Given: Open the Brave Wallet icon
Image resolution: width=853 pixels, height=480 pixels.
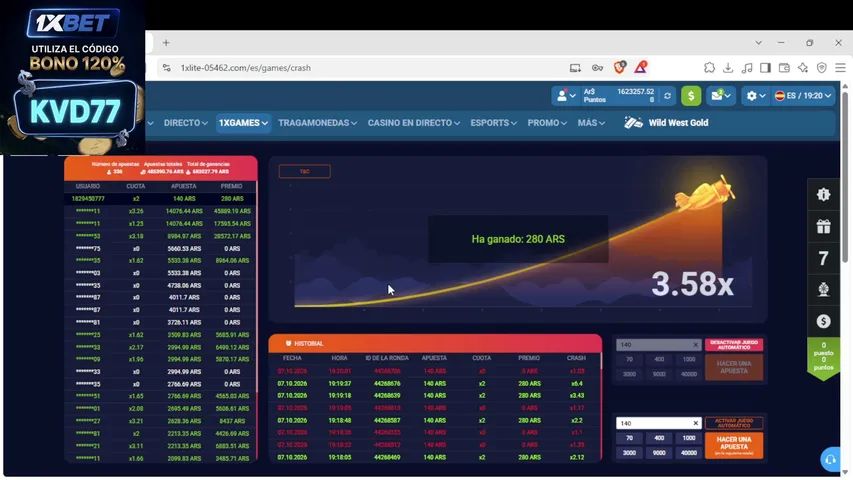Looking at the screenshot, I should click(x=784, y=68).
